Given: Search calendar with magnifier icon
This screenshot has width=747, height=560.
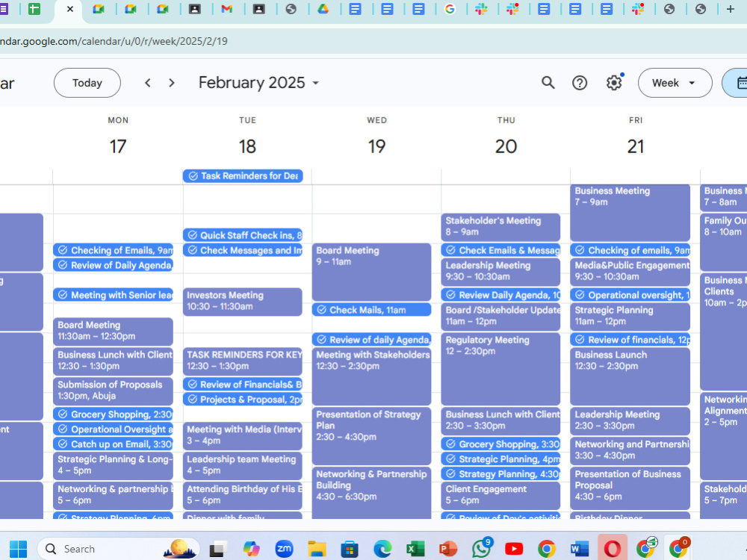Looking at the screenshot, I should click(x=548, y=83).
